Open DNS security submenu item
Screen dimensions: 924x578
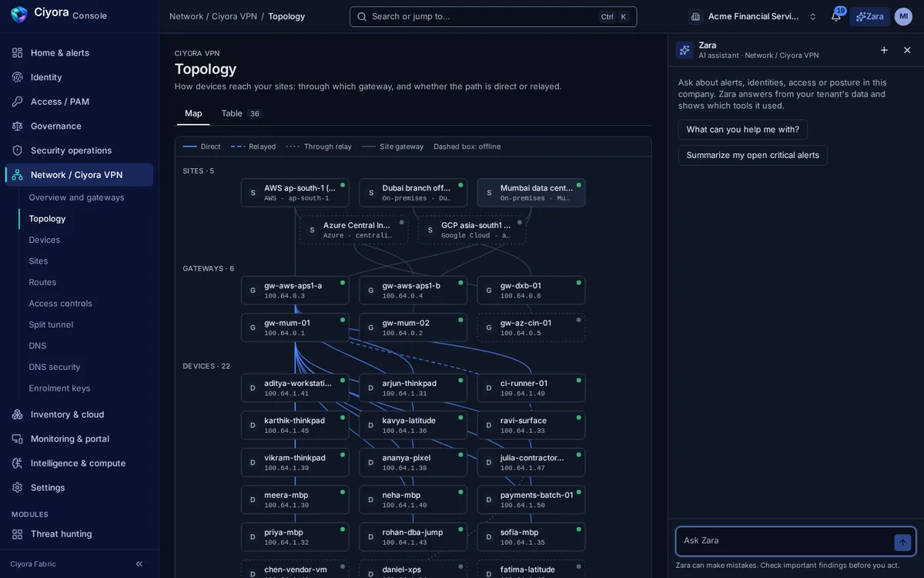pos(55,367)
